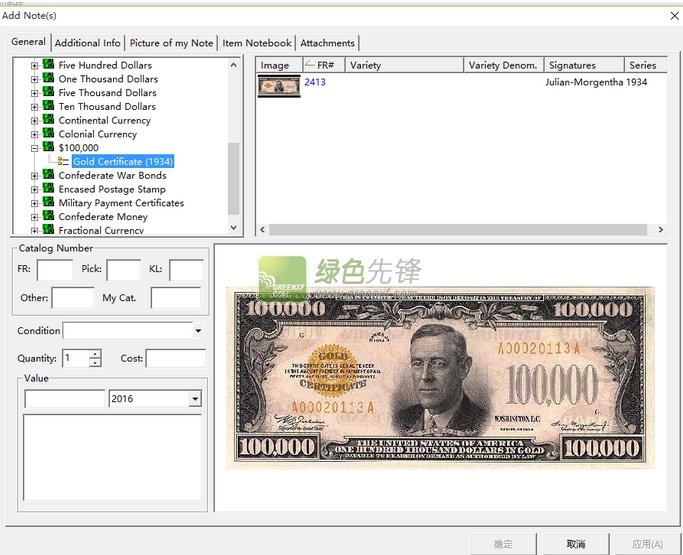Click the $100,000 gold certificate preview image
This screenshot has width=683, height=555.
440,378
